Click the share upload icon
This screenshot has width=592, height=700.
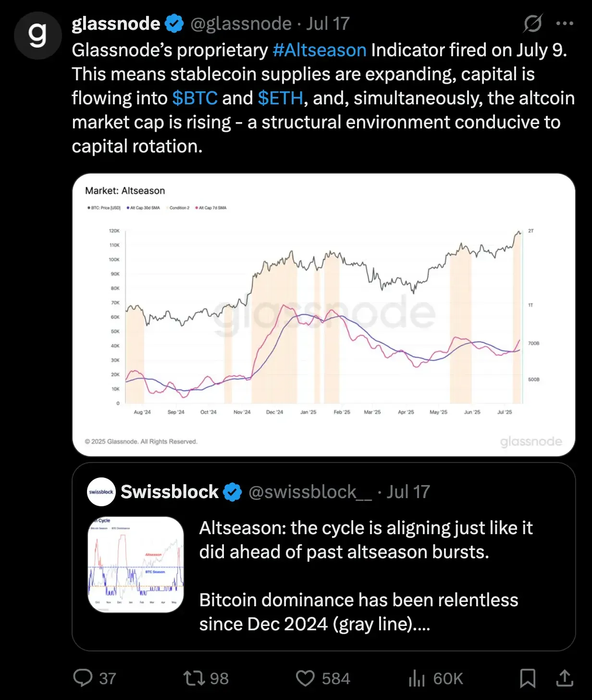pyautogui.click(x=565, y=678)
